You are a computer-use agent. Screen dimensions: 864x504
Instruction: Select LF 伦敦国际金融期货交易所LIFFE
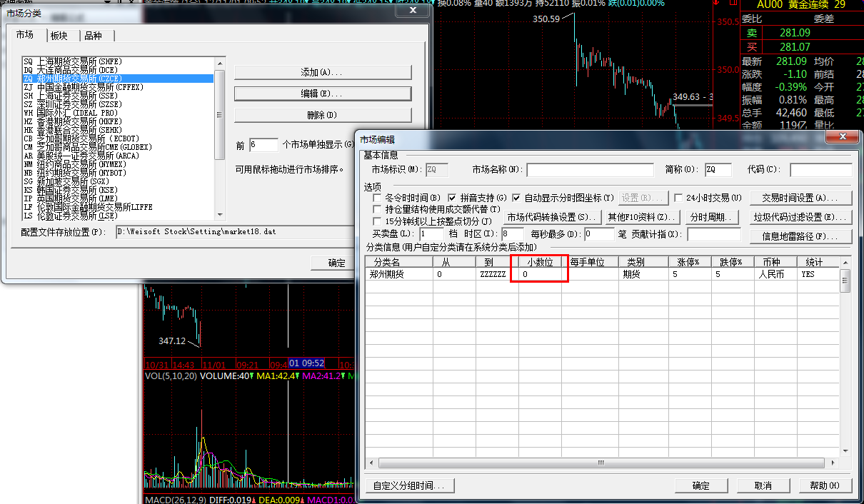pos(118,207)
